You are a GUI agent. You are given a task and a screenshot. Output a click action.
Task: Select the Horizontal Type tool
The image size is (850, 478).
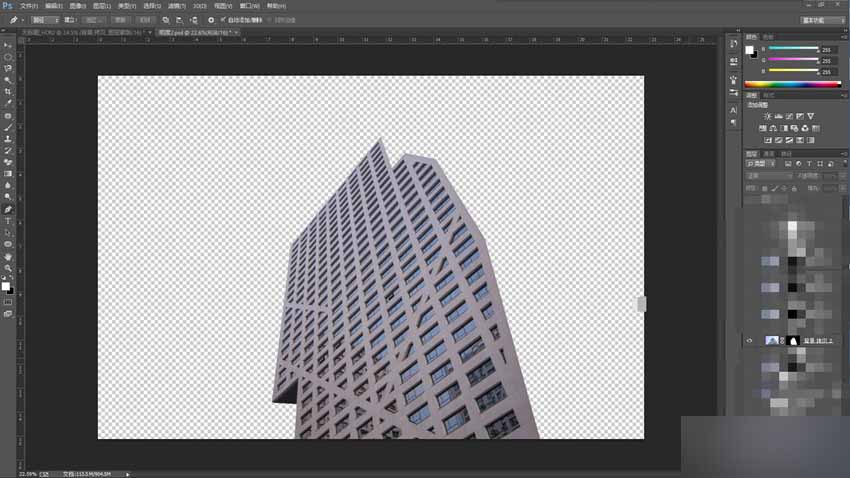pyautogui.click(x=8, y=221)
